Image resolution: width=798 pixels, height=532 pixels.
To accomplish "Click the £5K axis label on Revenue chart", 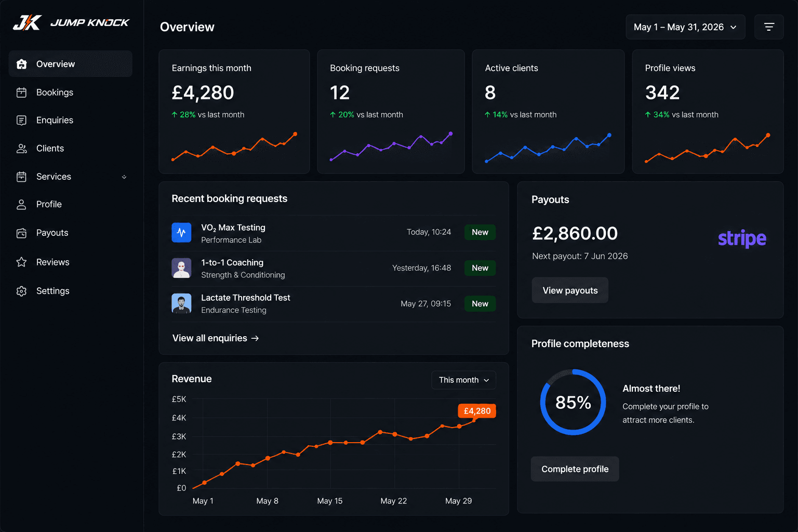I will click(179, 399).
